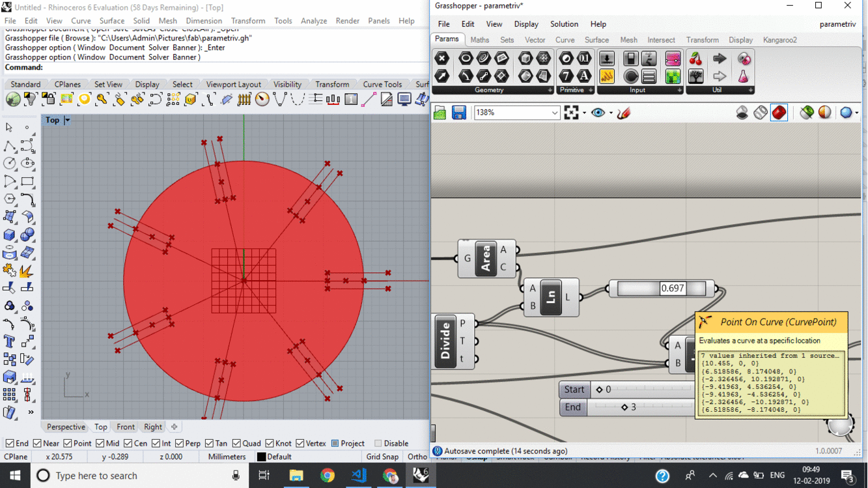Viewport: 868px width, 488px height.
Task: Open the preview eye dropdown arrow
Action: click(x=611, y=113)
